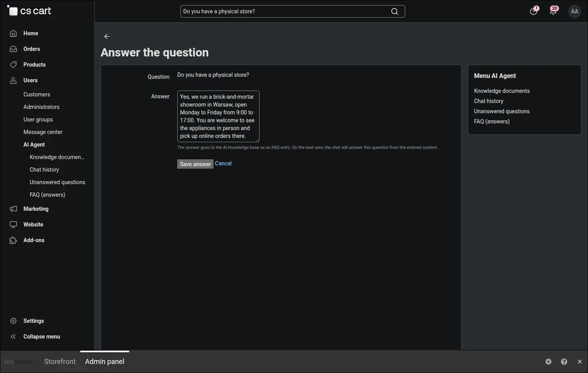Close the bottom theme bar
The height and width of the screenshot is (373, 588).
[x=580, y=362]
